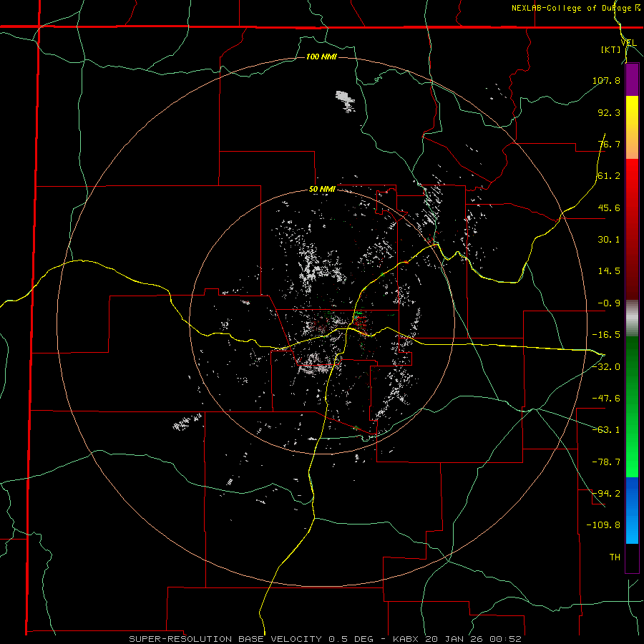644x644 pixels.
Task: Click the 100 NMI range ring label
Action: (321, 57)
